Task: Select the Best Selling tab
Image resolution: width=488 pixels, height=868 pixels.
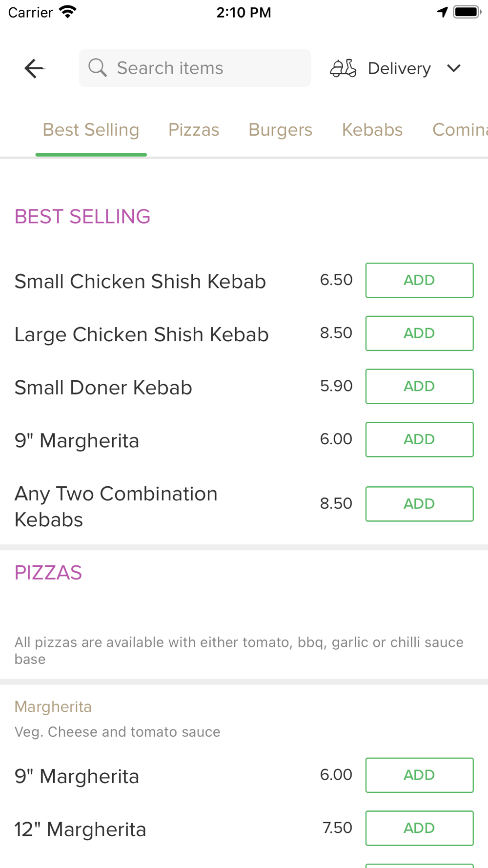Action: (x=91, y=130)
